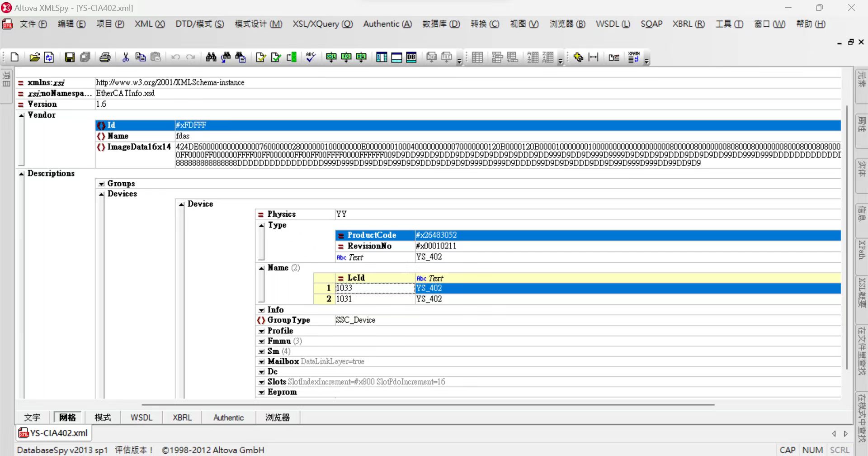Click the Assign schema icon

click(291, 57)
